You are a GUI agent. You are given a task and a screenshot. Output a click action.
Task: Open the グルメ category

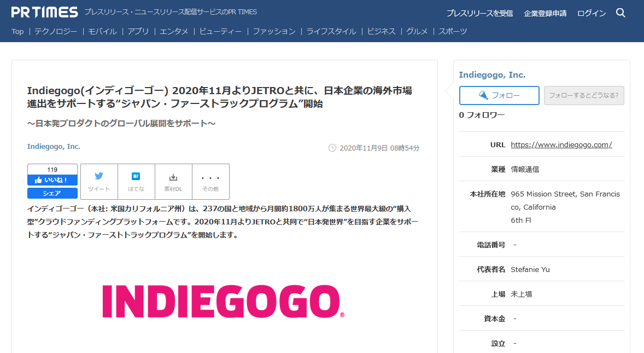click(417, 32)
